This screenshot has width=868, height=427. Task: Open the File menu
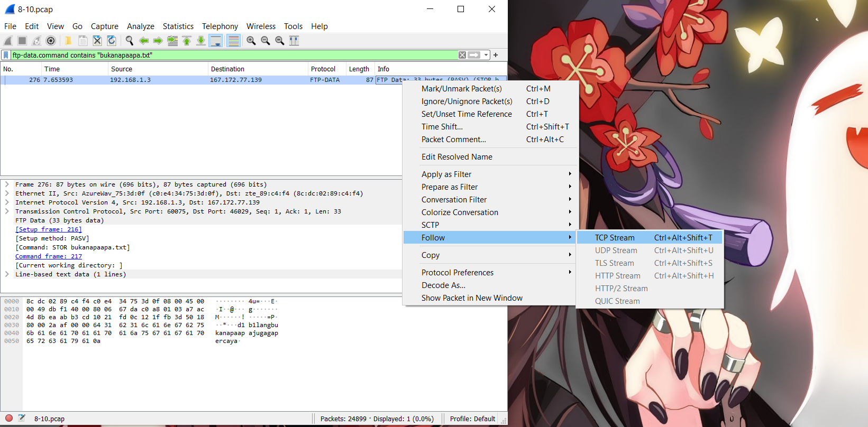click(x=10, y=26)
